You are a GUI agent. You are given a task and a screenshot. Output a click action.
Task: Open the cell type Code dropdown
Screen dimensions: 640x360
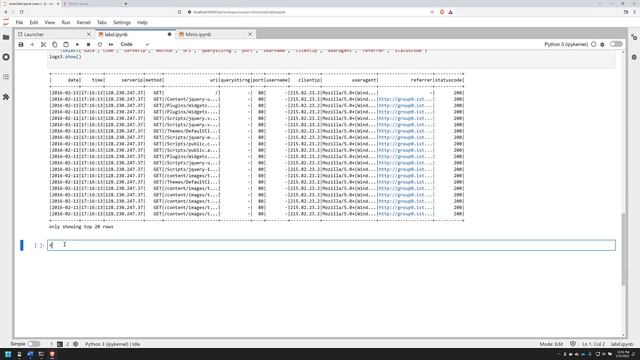click(x=135, y=44)
